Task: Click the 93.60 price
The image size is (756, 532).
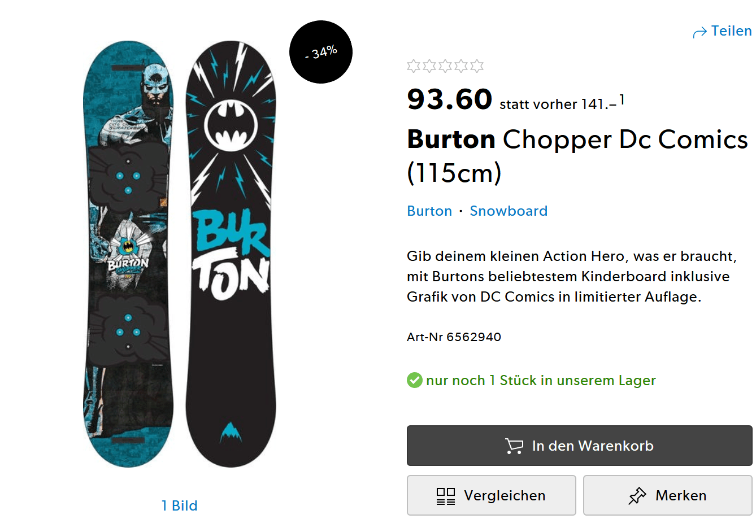Action: 450,99
